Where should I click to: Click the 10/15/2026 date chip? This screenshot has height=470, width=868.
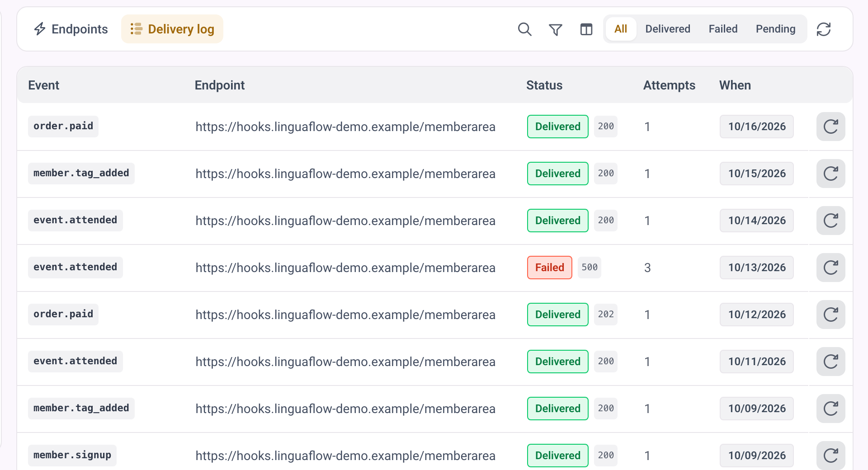(x=757, y=174)
